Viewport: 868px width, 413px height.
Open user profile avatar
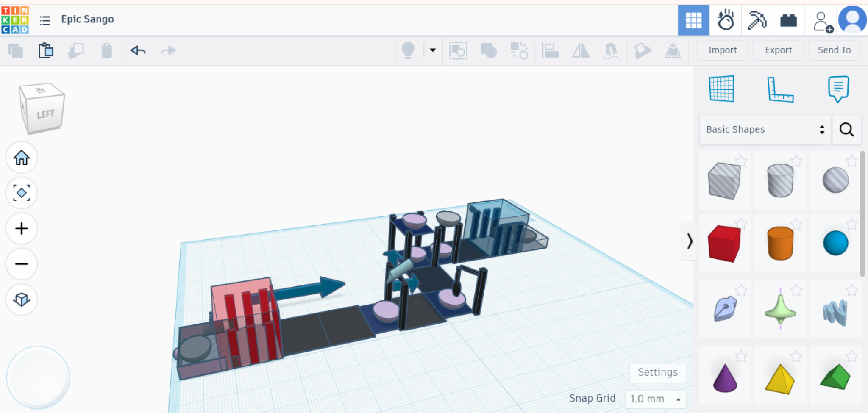(x=852, y=20)
